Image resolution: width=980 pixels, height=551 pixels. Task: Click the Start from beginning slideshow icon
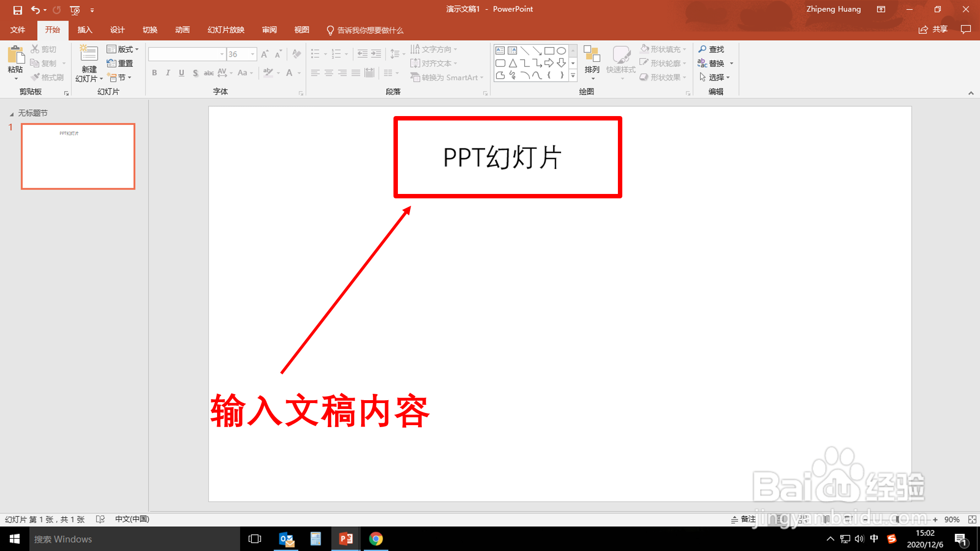[x=75, y=10]
